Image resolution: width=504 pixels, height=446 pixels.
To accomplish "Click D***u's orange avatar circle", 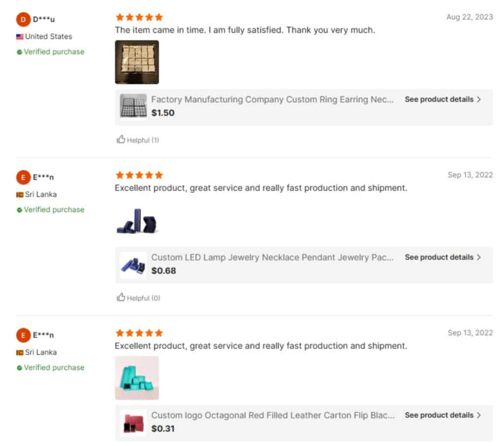I will click(23, 20).
